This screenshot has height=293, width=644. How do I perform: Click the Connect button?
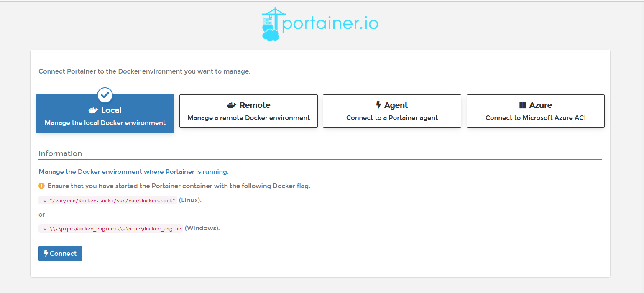click(60, 253)
